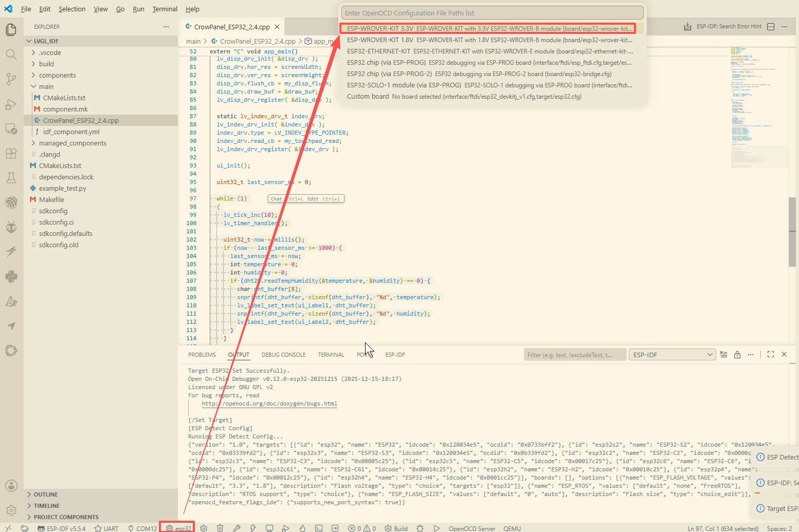Toggle panel layout icon in top right
Viewport: 799px width, 532px height.
(771, 26)
